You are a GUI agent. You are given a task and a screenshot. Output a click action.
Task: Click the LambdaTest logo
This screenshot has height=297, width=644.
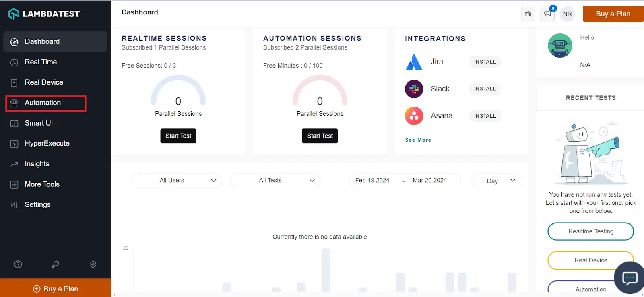point(44,14)
